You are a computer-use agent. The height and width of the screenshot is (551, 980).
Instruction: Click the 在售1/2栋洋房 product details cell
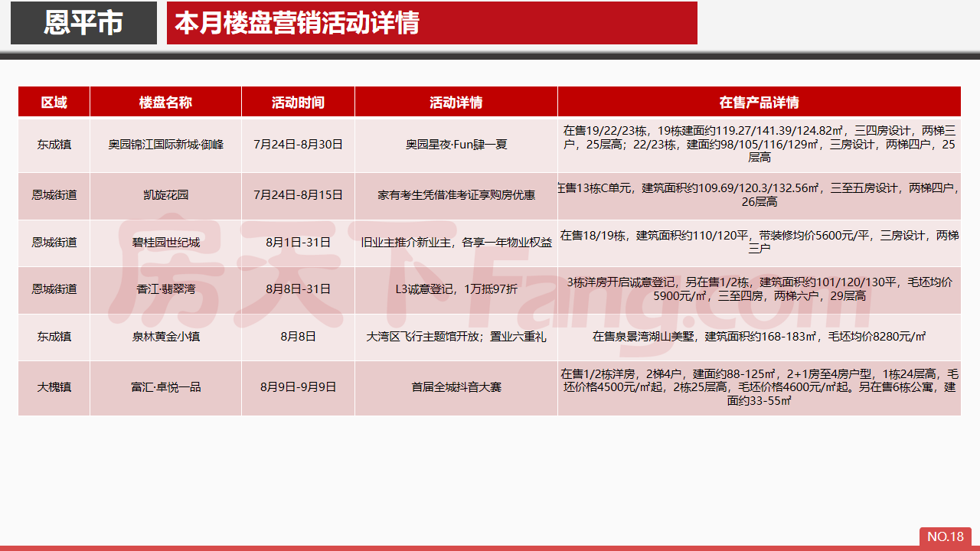click(759, 387)
